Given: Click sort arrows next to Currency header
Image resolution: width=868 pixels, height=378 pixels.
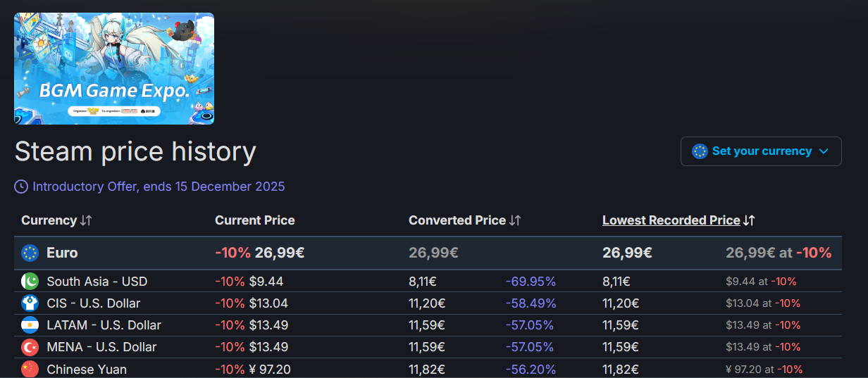Looking at the screenshot, I should 86,220.
